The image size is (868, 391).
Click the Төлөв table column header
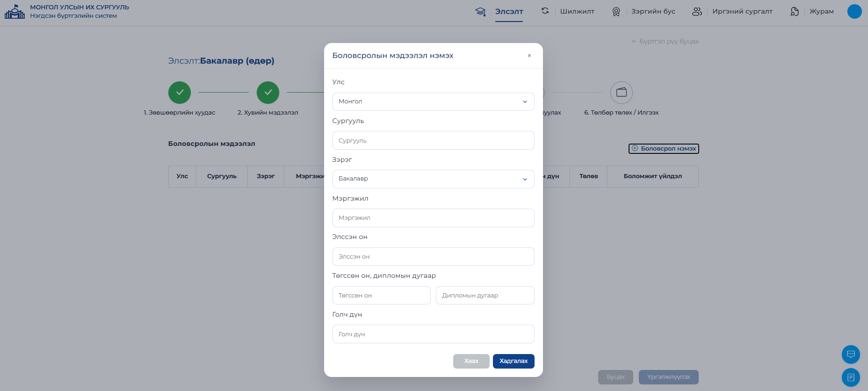coord(589,176)
